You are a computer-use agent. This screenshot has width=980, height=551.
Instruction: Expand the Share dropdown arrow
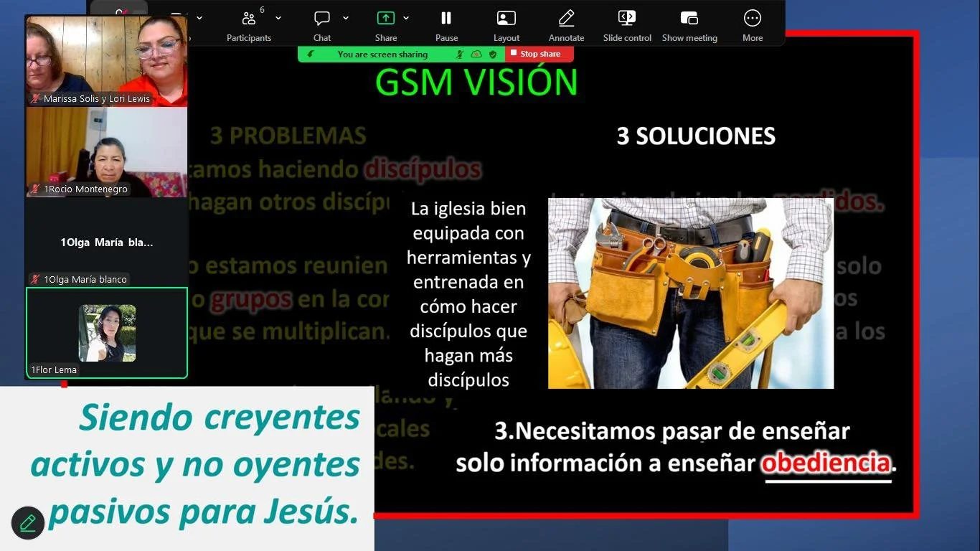click(x=406, y=18)
